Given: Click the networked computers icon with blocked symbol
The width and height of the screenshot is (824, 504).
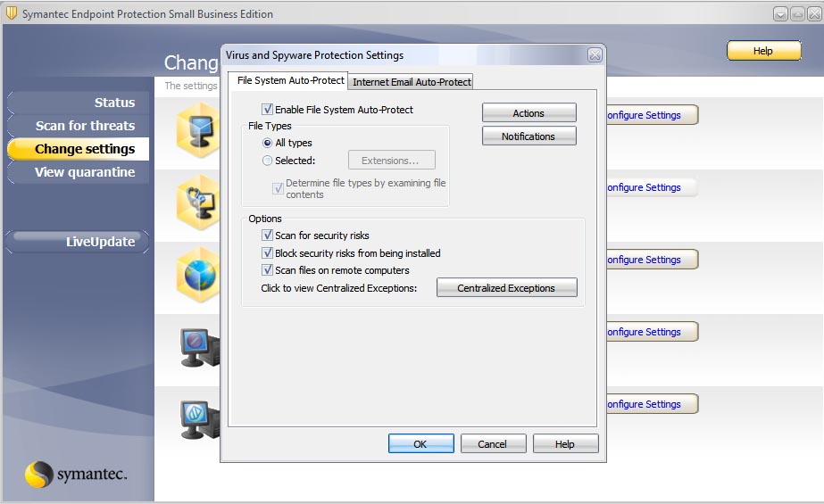Looking at the screenshot, I should coord(200,348).
